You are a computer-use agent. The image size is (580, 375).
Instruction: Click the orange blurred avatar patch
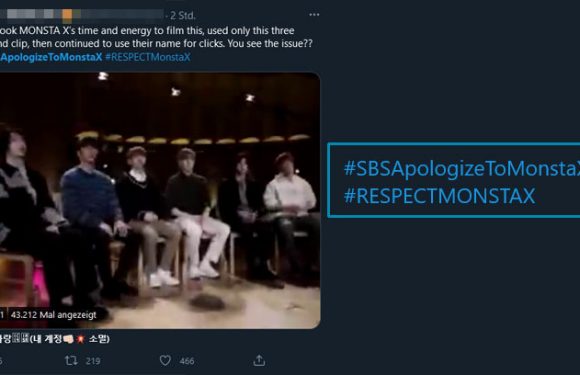[67, 16]
